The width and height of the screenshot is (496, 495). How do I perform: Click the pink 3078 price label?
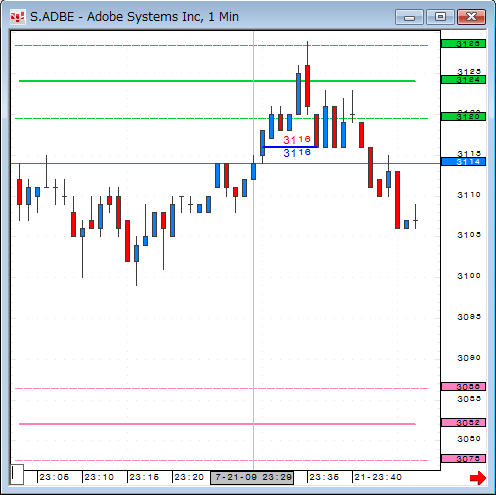pyautogui.click(x=463, y=459)
